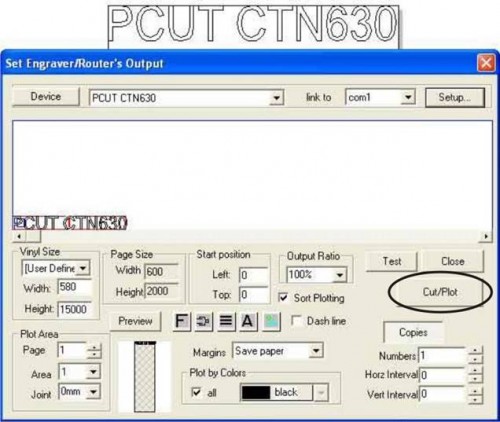Expand the Output Ratio 100% dropdown
Screen dimensions: 500x422
(x=340, y=275)
